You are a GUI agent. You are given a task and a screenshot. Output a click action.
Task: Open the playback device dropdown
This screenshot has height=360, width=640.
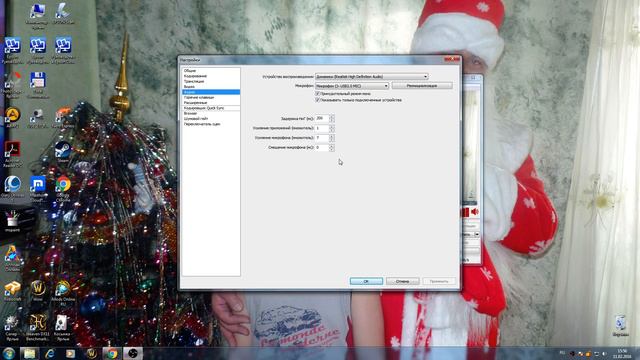[372, 76]
